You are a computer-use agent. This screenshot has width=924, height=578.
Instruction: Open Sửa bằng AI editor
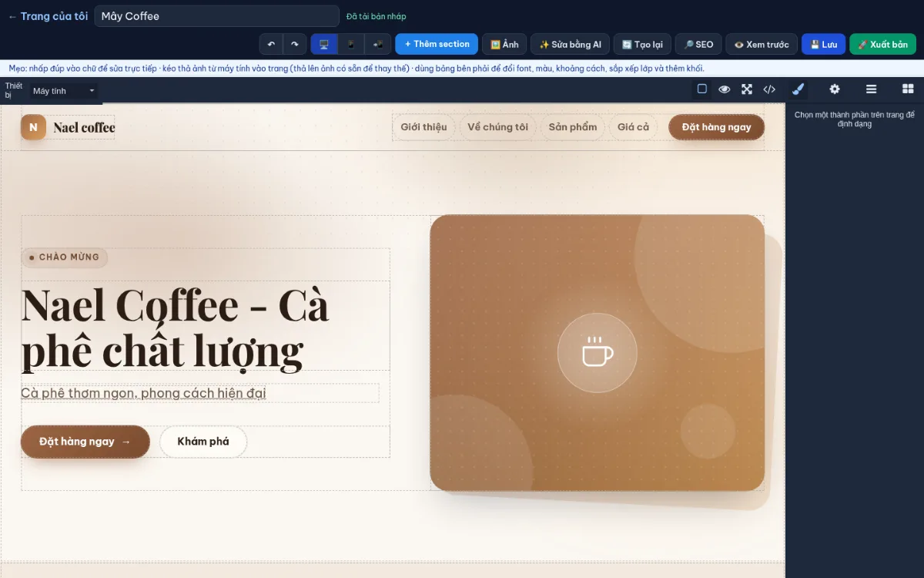[x=570, y=44]
